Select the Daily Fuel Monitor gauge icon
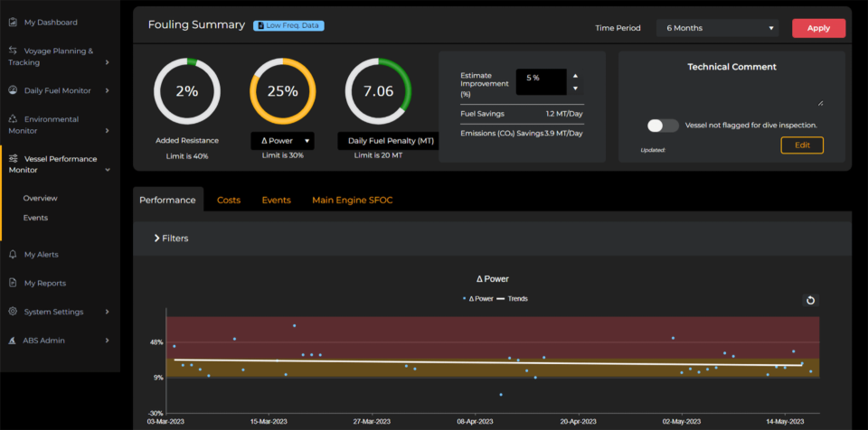This screenshot has height=430, width=868. click(x=13, y=90)
